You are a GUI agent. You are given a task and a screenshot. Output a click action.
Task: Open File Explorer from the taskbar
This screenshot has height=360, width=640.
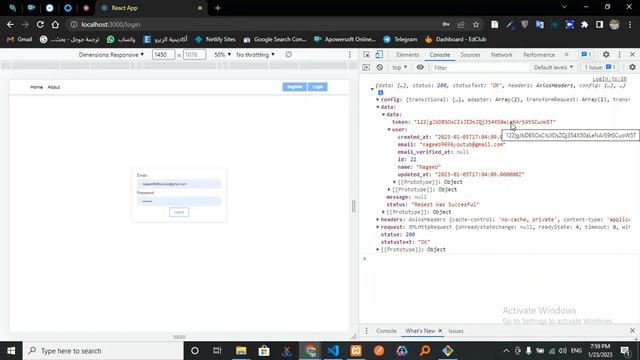coord(241,351)
